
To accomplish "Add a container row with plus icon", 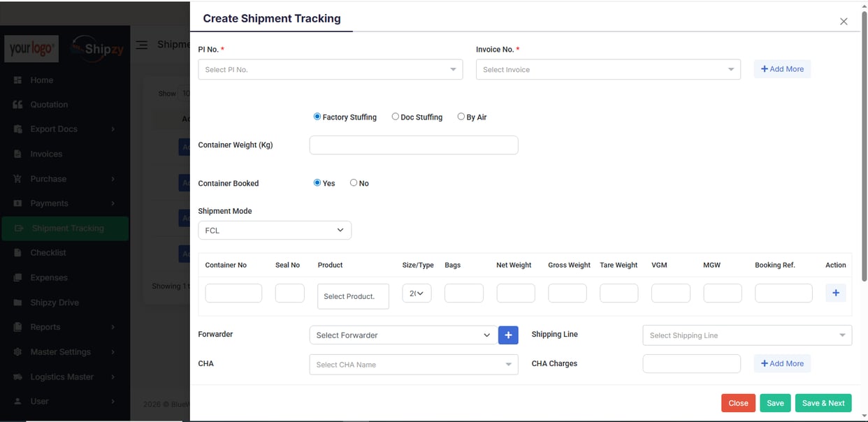I will pyautogui.click(x=836, y=293).
